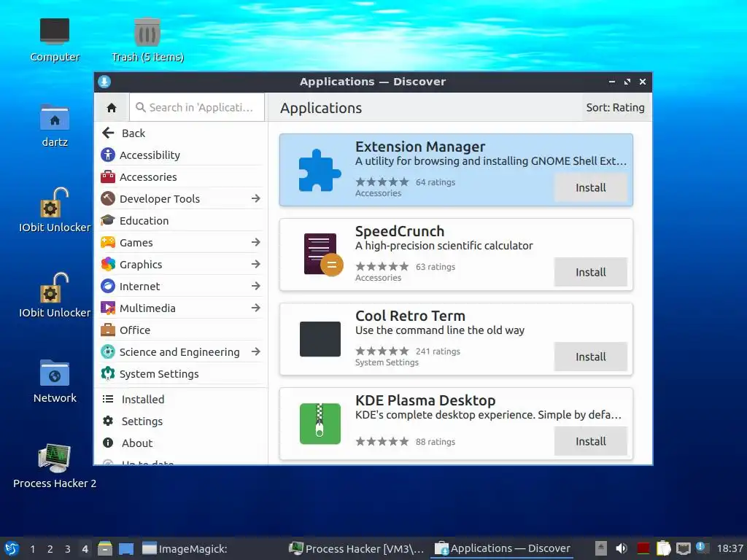The height and width of the screenshot is (560, 747).
Task: Expand the Graphics subcategories arrow
Action: click(256, 264)
